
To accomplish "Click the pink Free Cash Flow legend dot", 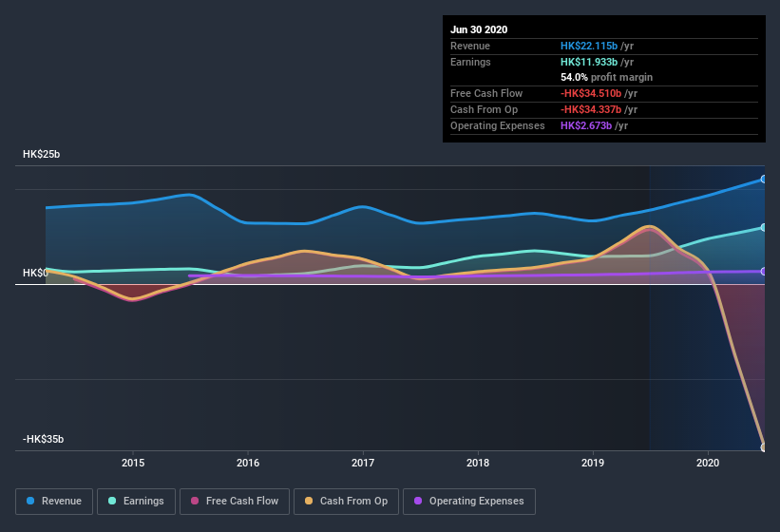I will 195,501.
